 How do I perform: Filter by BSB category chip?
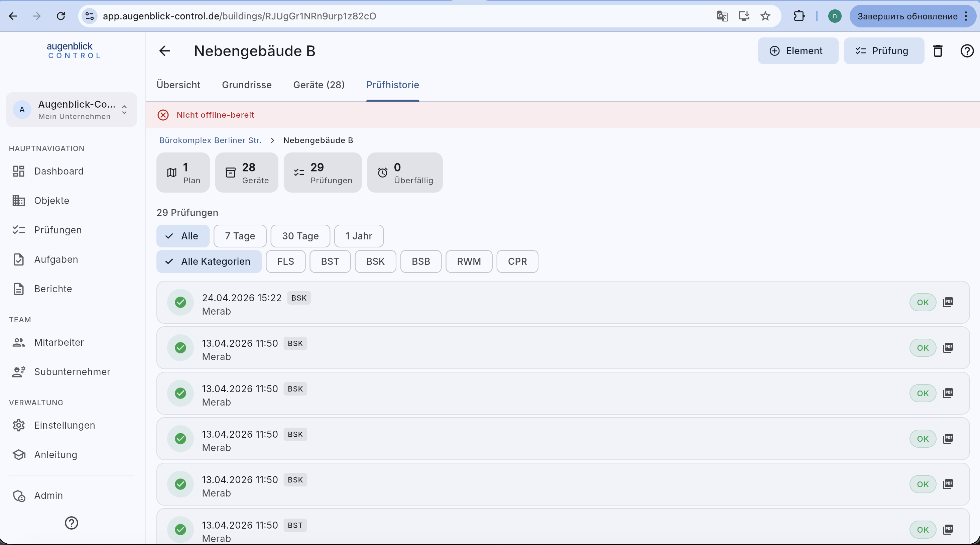pyautogui.click(x=421, y=261)
